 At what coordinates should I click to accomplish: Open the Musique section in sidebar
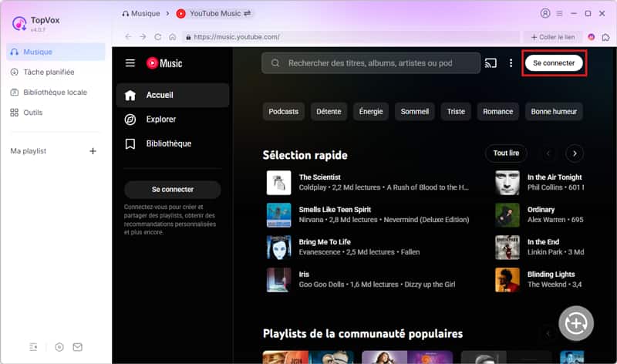56,52
